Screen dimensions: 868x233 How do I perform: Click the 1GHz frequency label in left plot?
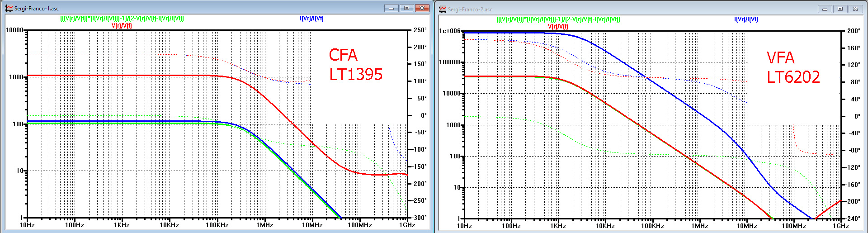pos(407,225)
